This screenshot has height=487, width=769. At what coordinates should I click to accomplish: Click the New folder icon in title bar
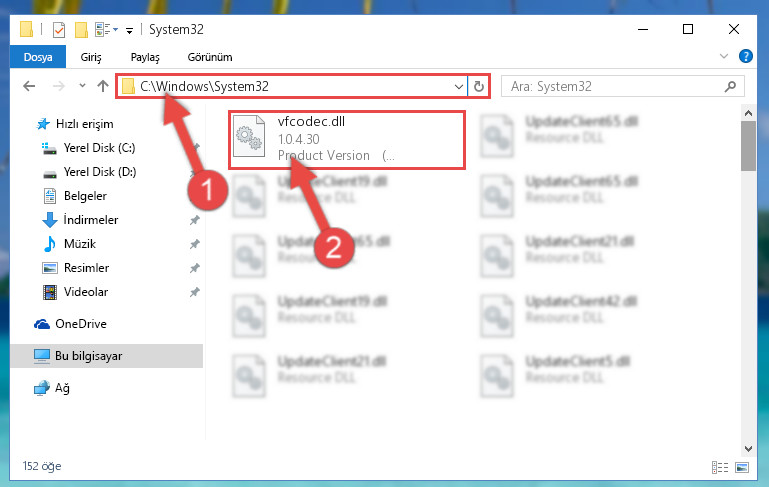click(x=81, y=30)
